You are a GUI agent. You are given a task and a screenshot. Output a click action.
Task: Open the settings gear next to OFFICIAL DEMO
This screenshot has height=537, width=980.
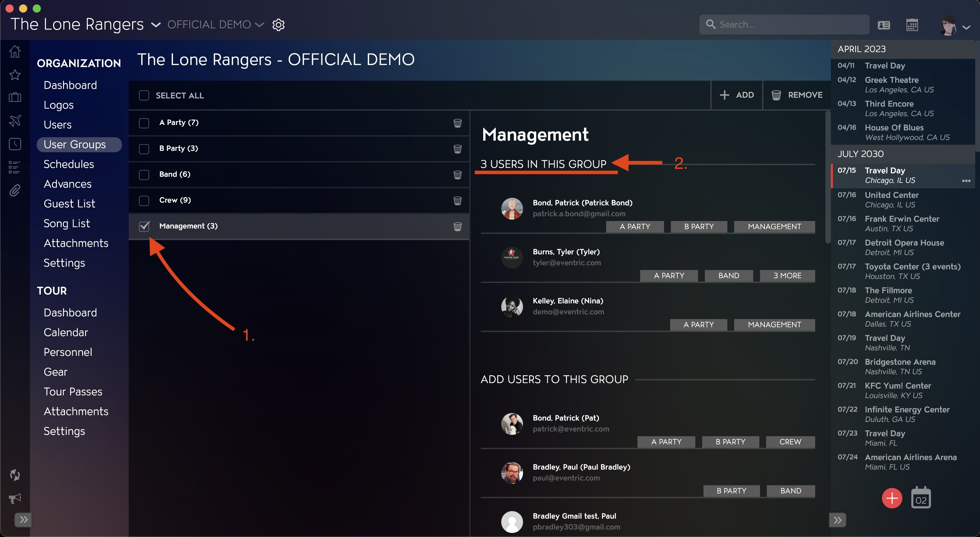(x=279, y=25)
